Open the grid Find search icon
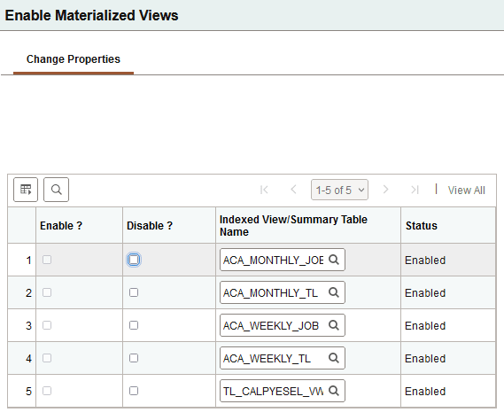The height and width of the screenshot is (420, 504). (57, 190)
